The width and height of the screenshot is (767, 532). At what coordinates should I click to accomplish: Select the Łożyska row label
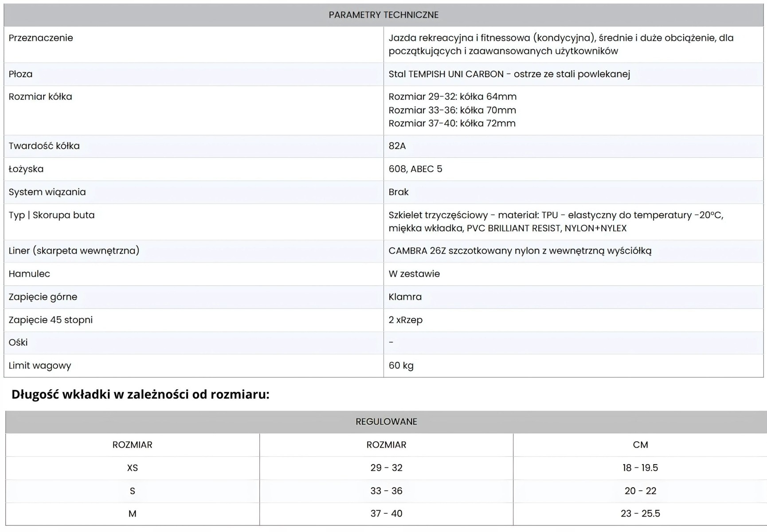pyautogui.click(x=26, y=169)
